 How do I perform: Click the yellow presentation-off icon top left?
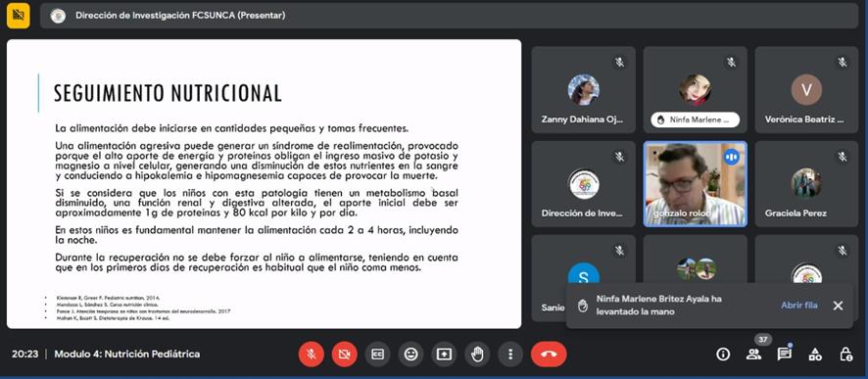point(19,16)
